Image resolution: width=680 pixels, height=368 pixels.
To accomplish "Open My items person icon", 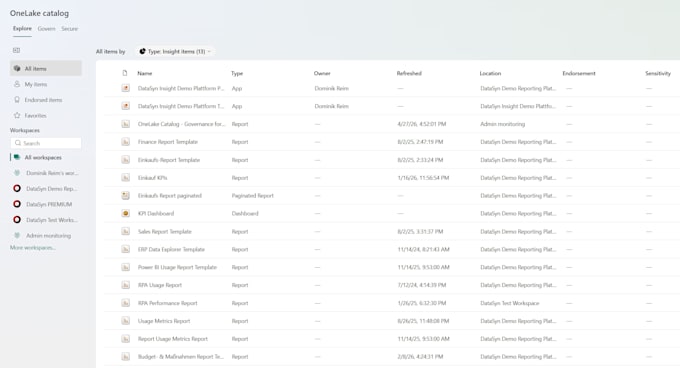I will point(17,84).
